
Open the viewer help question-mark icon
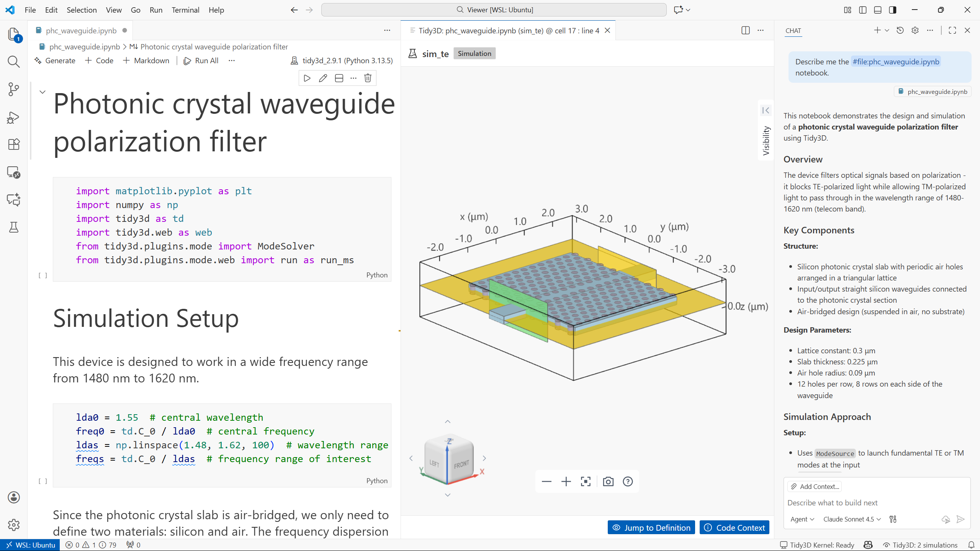tap(628, 482)
